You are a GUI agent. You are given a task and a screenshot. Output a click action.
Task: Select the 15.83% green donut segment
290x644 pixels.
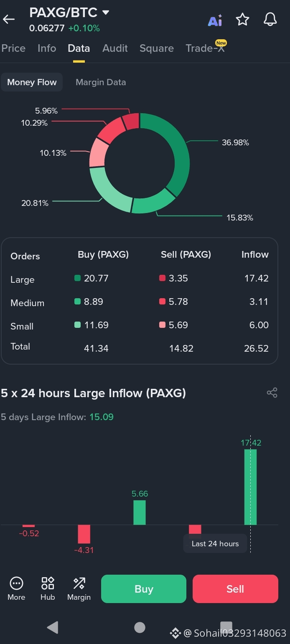[x=154, y=203]
